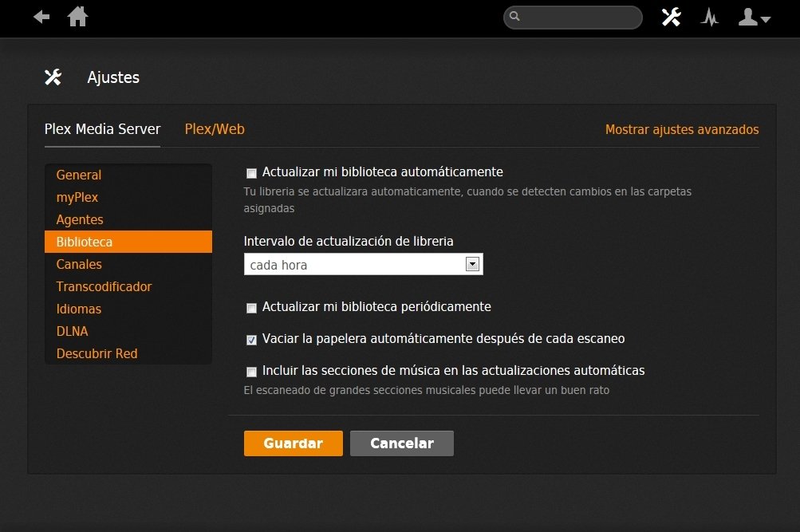The width and height of the screenshot is (800, 532).
Task: Switch to Plex/Web tab
Action: [x=215, y=129]
